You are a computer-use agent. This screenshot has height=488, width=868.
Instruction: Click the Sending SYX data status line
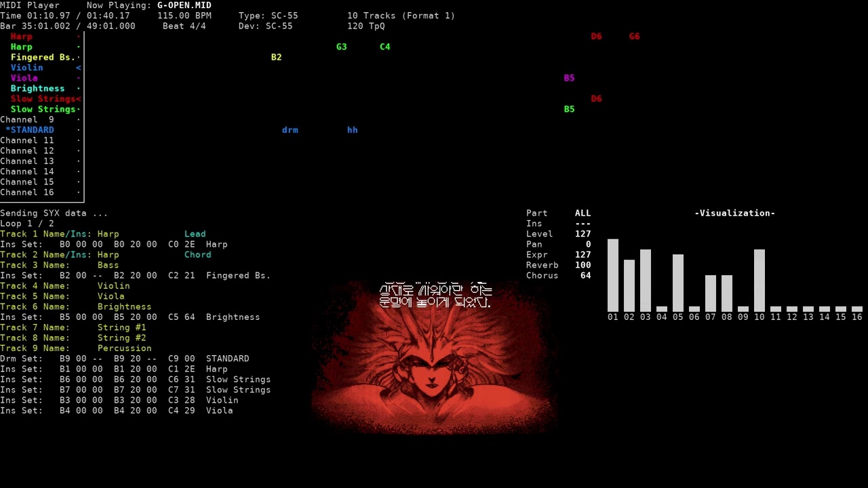click(x=54, y=213)
